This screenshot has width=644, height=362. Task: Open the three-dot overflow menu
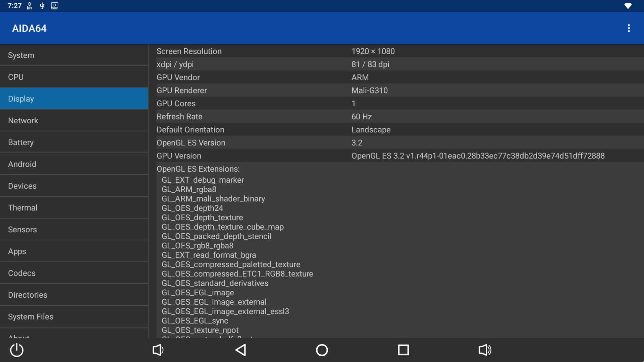point(629,28)
